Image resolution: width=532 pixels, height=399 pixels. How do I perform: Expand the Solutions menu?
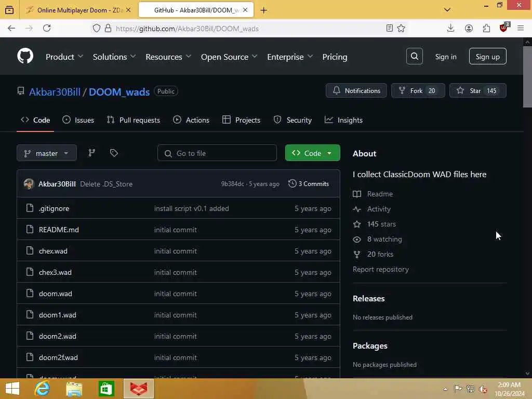(x=114, y=57)
